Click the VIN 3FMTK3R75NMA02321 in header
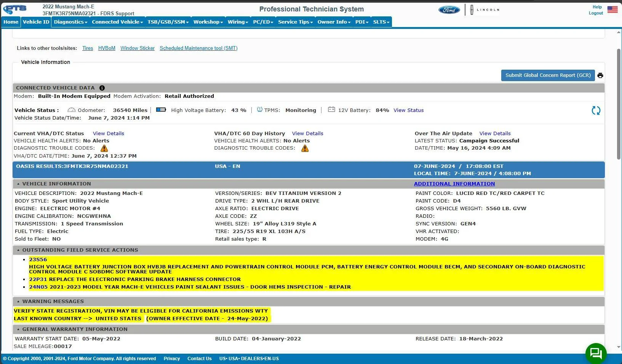Viewport: 622px width, 364px height. point(69,13)
